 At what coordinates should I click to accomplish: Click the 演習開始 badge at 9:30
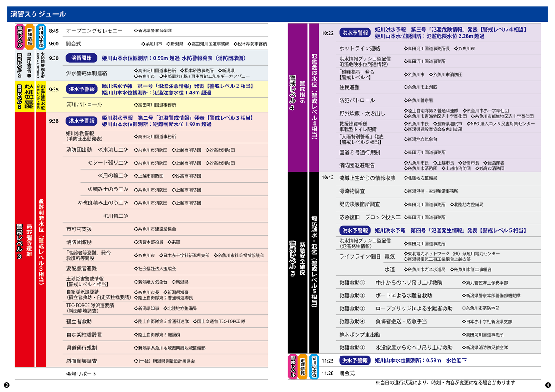pyautogui.click(x=82, y=58)
